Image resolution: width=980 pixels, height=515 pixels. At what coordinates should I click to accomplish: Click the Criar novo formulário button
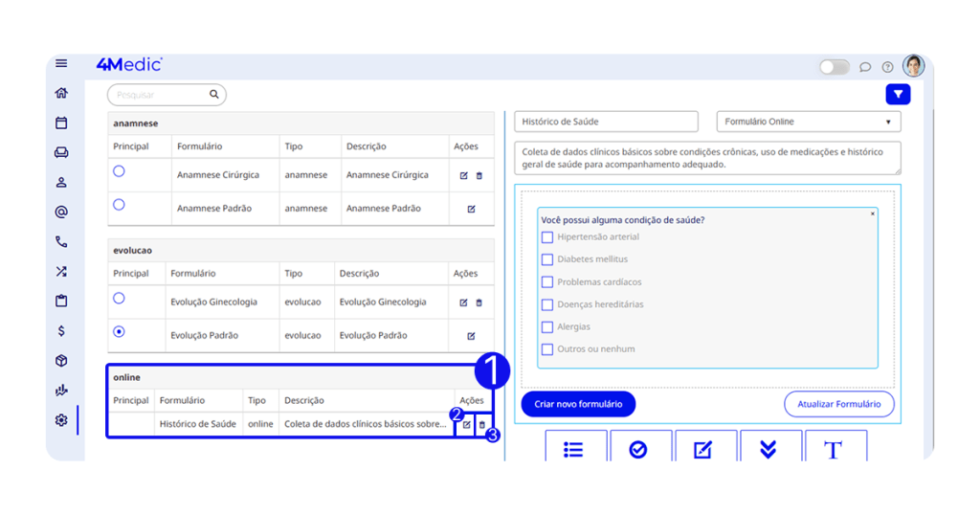577,404
